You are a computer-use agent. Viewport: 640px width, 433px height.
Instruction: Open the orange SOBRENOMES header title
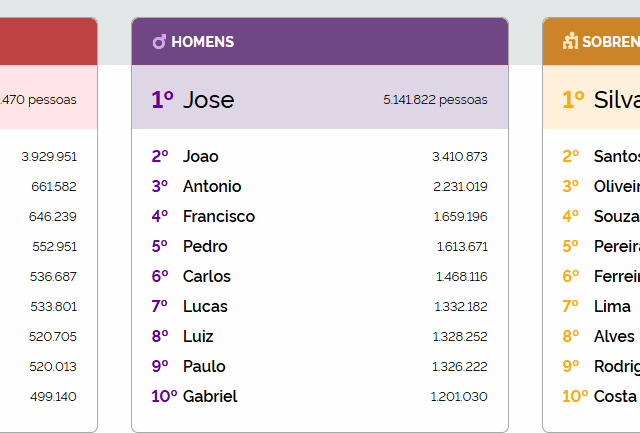(x=610, y=42)
